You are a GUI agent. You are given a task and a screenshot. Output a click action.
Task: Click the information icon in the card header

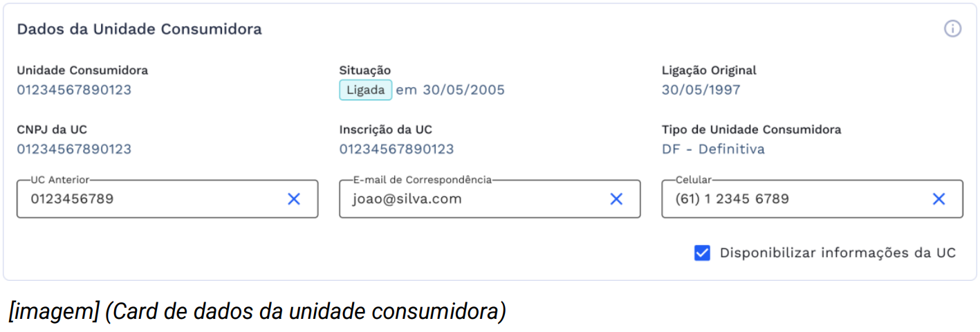coord(952,29)
